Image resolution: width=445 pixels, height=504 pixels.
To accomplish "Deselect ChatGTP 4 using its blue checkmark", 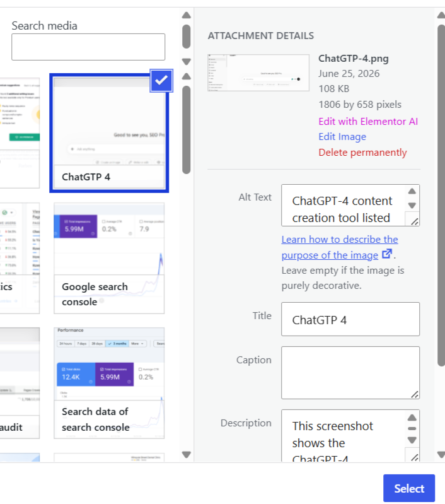I will 161,80.
